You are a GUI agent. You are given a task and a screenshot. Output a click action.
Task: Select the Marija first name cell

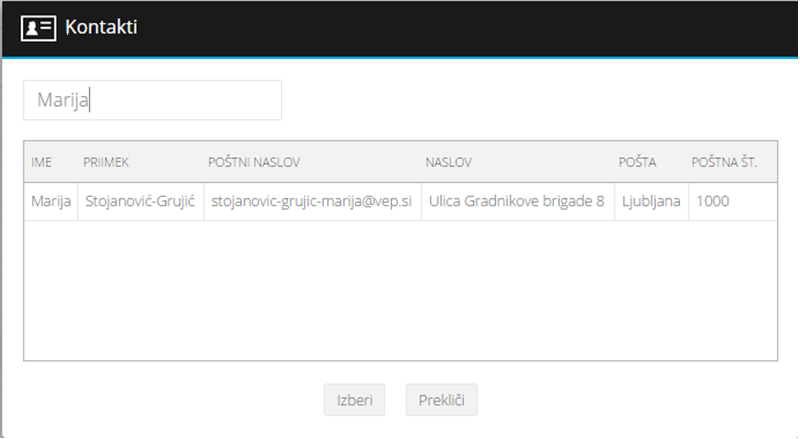[x=51, y=202]
